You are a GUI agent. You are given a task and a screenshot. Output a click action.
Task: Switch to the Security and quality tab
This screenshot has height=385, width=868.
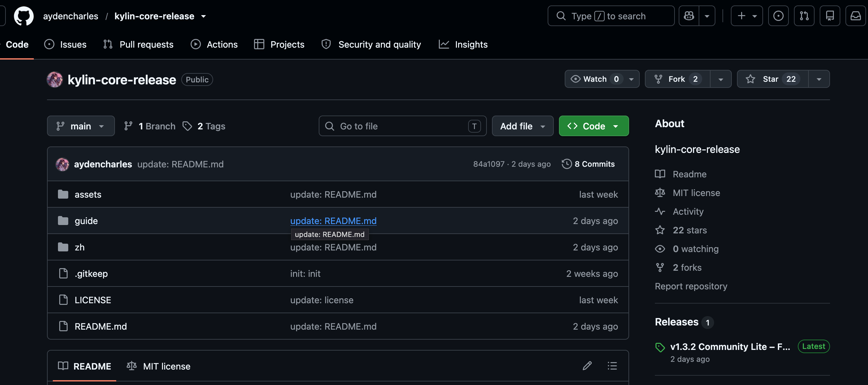371,44
